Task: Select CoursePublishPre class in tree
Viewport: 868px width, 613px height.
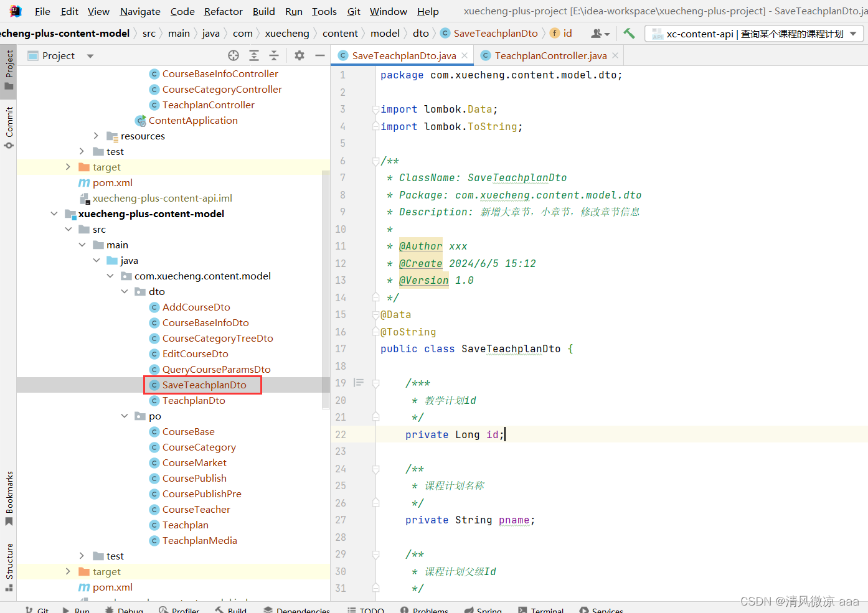Action: pyautogui.click(x=202, y=494)
